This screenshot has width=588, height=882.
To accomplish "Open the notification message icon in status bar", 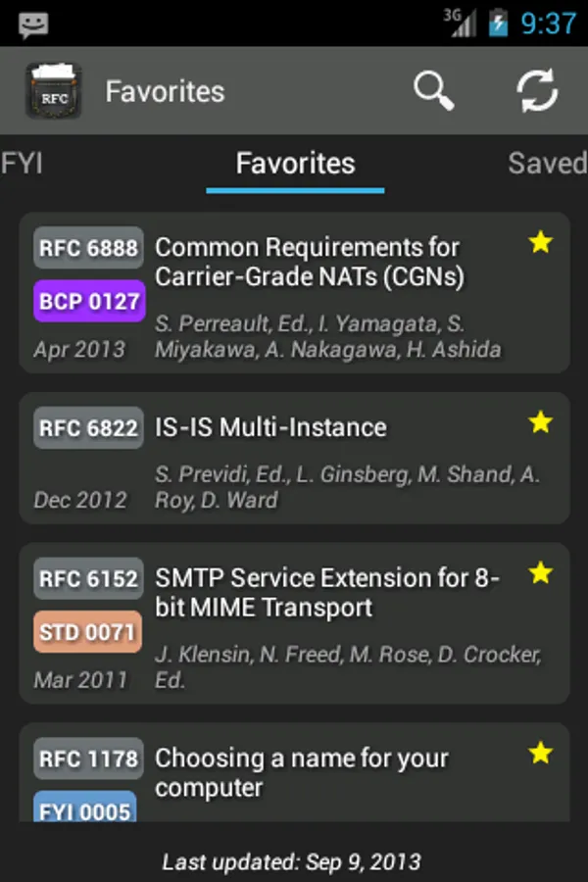I will pyautogui.click(x=33, y=24).
